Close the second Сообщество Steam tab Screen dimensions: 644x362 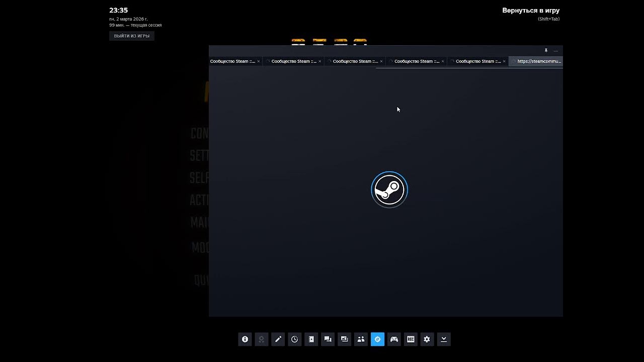pyautogui.click(x=320, y=61)
